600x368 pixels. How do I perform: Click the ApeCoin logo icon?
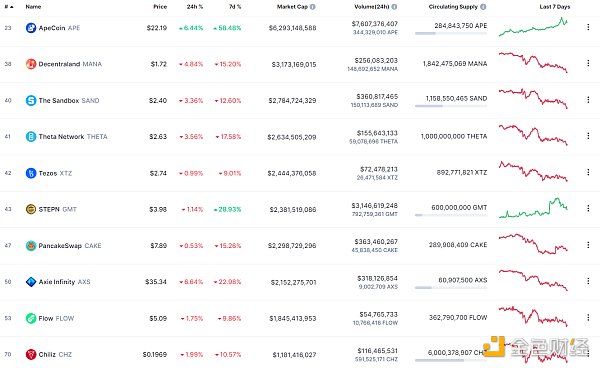click(31, 28)
